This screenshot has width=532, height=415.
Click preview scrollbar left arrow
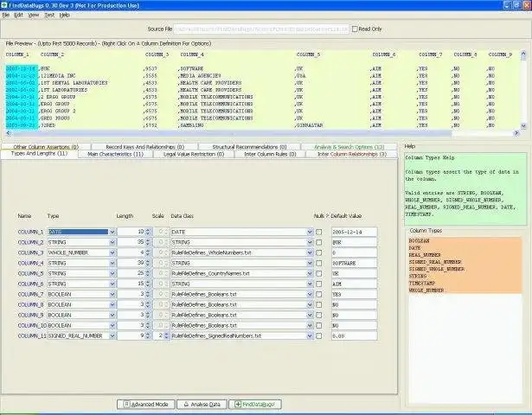(8, 133)
